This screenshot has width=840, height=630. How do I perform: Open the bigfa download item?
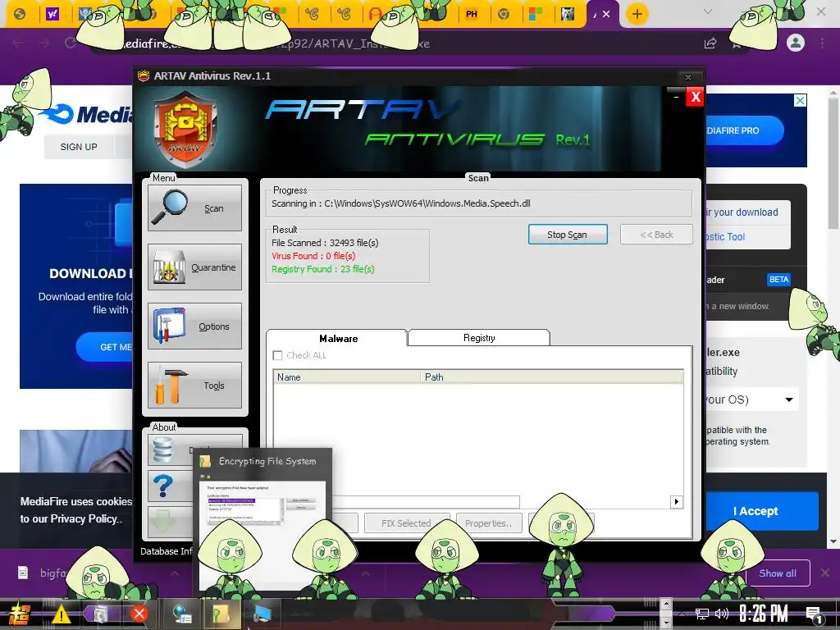[43, 573]
